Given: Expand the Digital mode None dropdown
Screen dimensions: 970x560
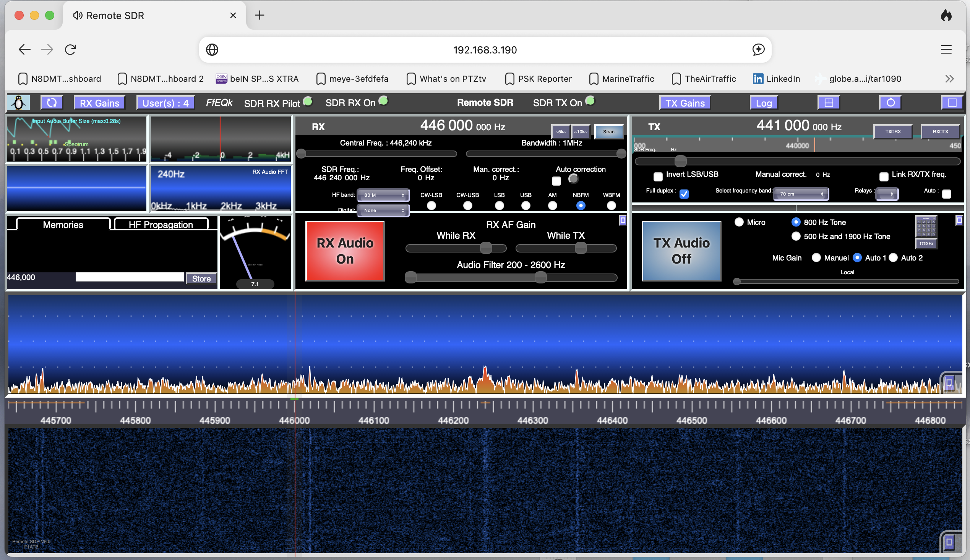Looking at the screenshot, I should click(x=383, y=210).
